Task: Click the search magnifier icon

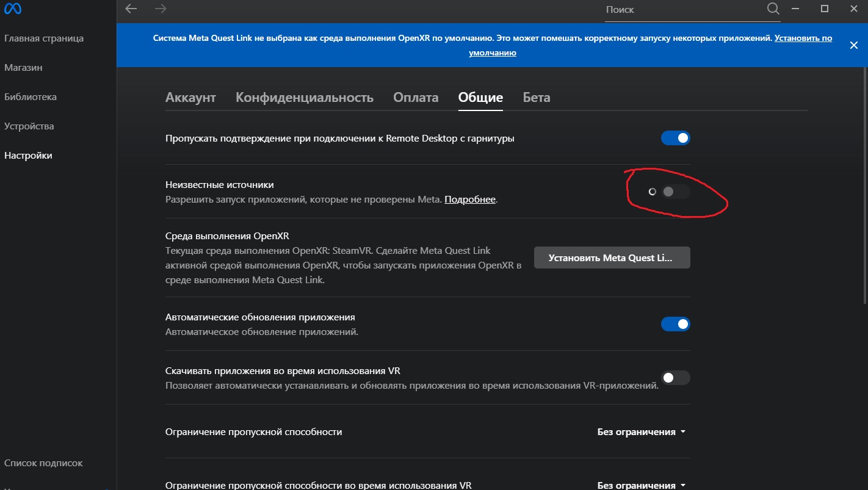Action: [773, 9]
